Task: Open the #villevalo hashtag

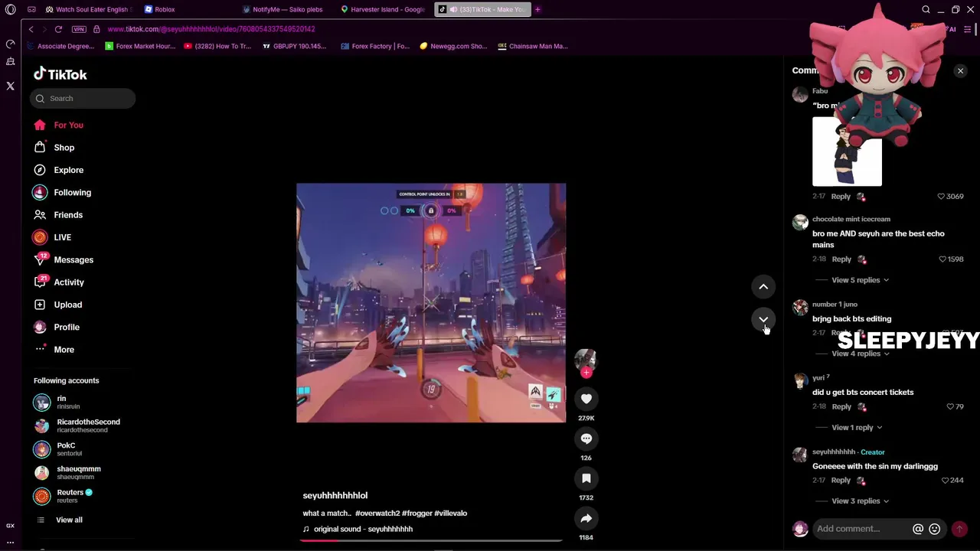Action: pyautogui.click(x=450, y=514)
